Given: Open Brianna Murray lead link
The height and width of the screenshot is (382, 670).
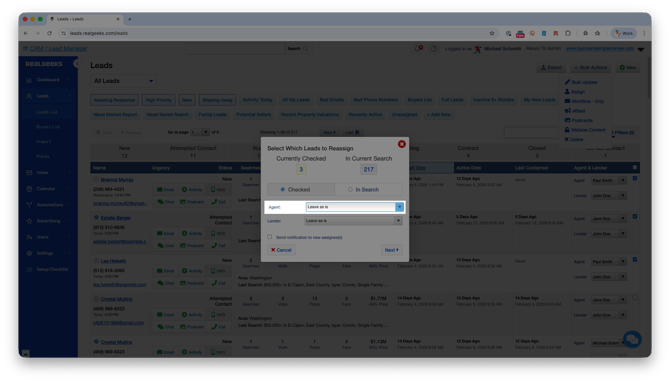Looking at the screenshot, I should [x=117, y=180].
